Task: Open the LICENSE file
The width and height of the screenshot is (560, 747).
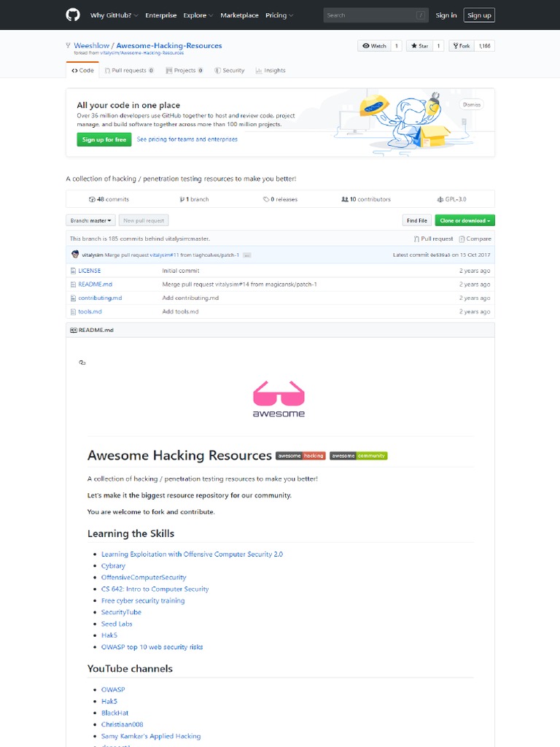Action: (x=89, y=271)
